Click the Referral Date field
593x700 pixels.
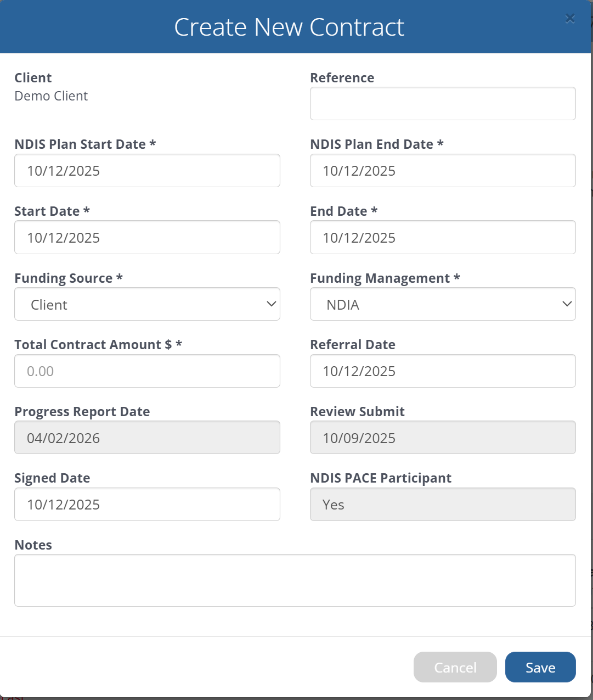(442, 371)
